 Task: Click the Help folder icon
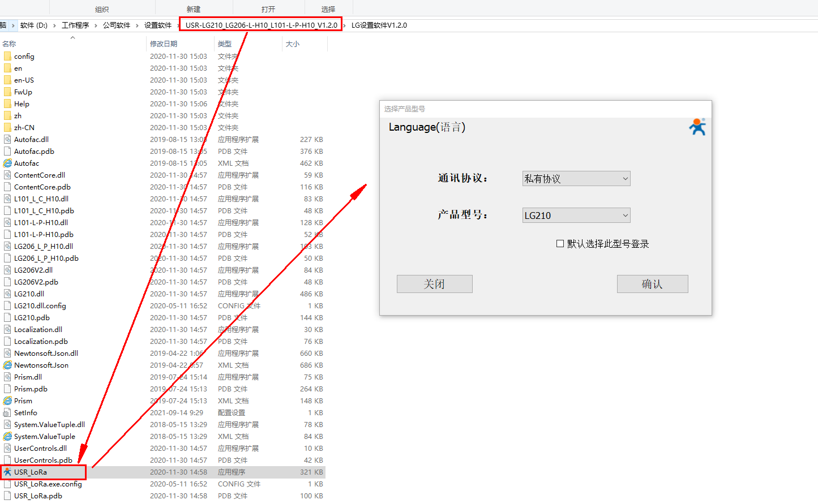click(x=7, y=104)
